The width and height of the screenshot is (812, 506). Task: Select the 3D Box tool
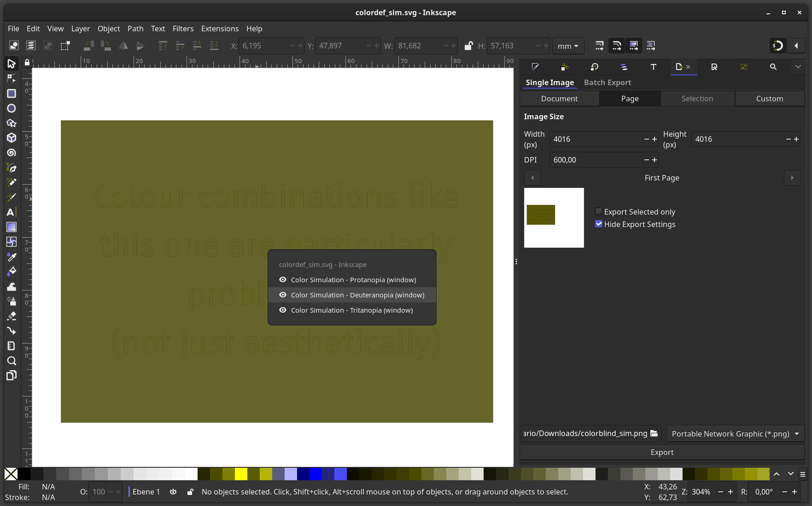pyautogui.click(x=12, y=138)
